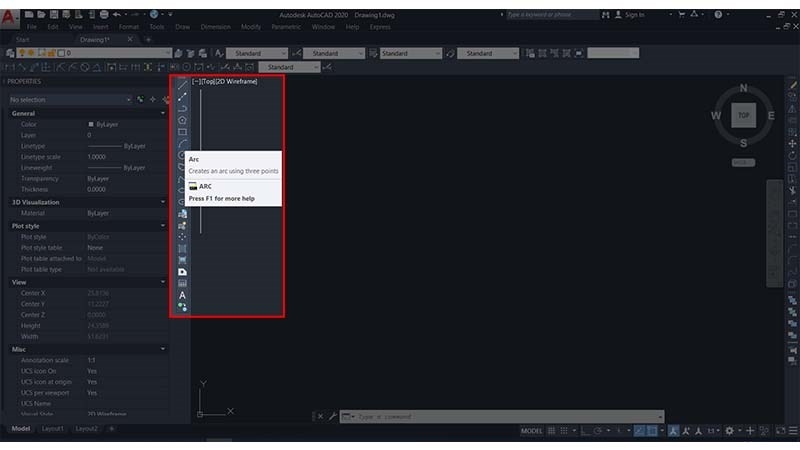Image resolution: width=800 pixels, height=450 pixels.
Task: Click the Open file icon in quick access toolbar
Action: 41,14
